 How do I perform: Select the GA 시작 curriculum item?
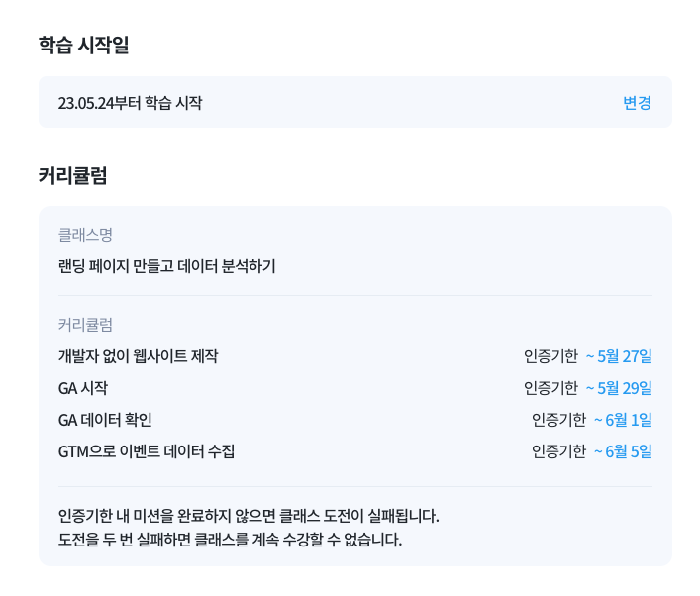[83, 388]
